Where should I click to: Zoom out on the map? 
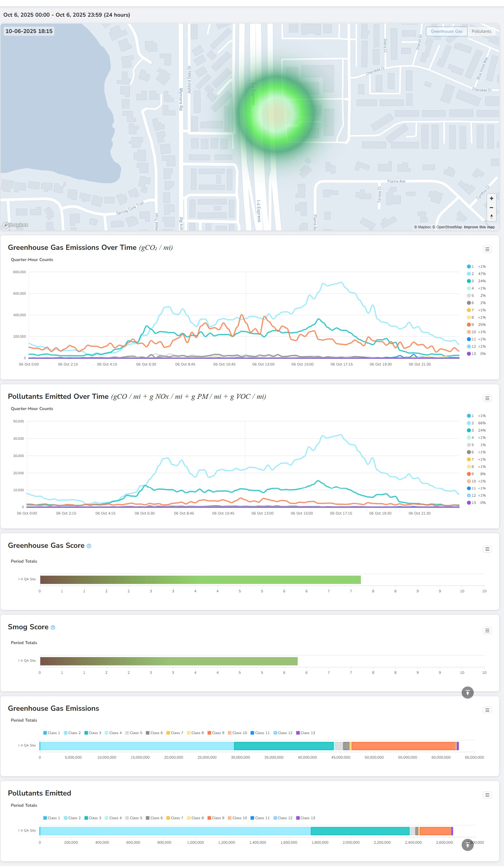tap(491, 208)
